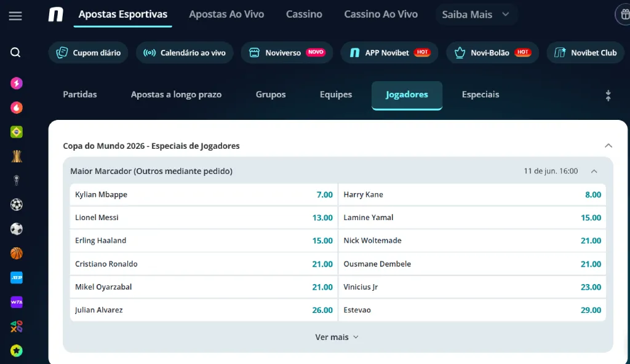Bet on Harry Kane at 8.00
This screenshot has height=364, width=630.
pos(472,194)
